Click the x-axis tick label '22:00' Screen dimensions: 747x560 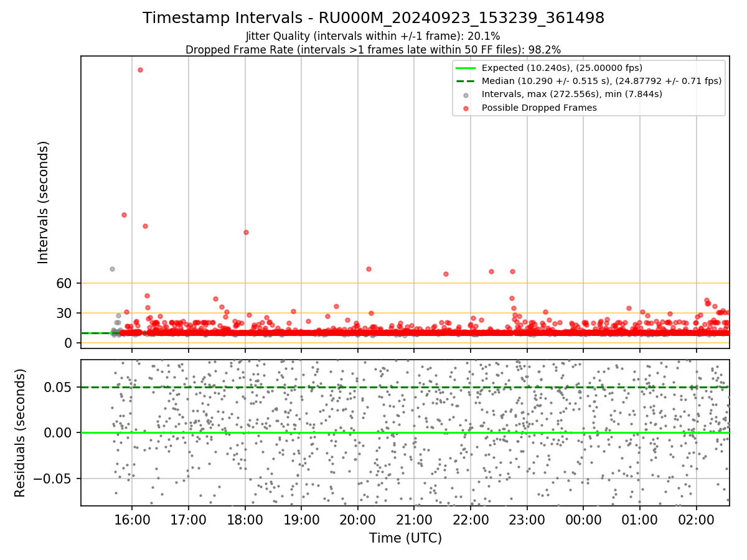(x=471, y=519)
